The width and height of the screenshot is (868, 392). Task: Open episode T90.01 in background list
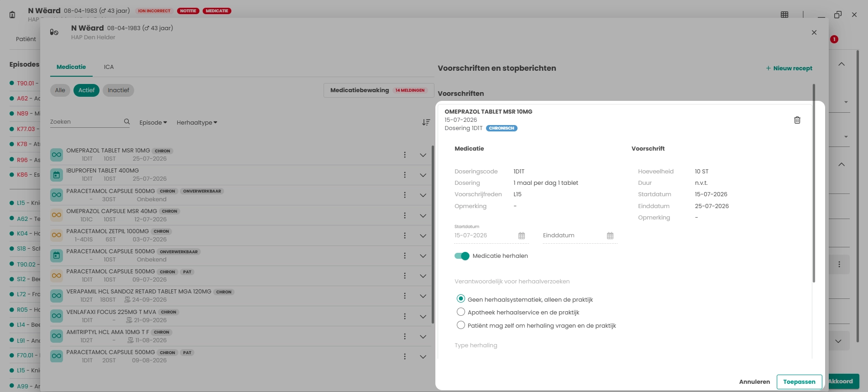(x=25, y=83)
